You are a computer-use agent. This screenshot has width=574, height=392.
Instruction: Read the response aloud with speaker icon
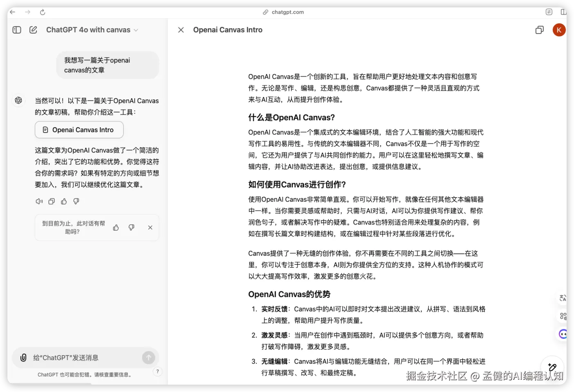(39, 201)
